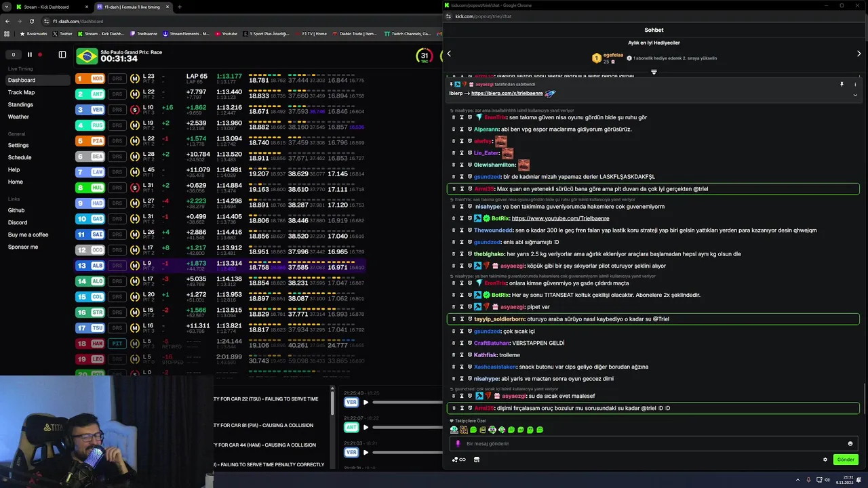Open BotRix youtube.com/Trielbaenre link

pos(560,218)
